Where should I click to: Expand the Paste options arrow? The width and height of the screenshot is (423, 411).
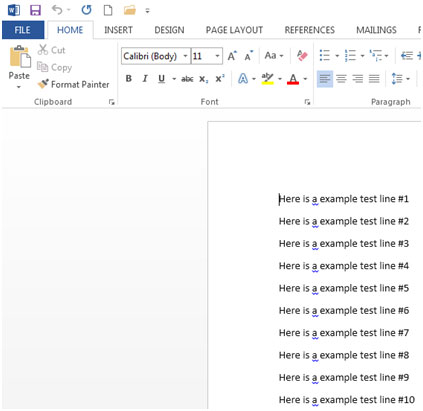pyautogui.click(x=19, y=87)
